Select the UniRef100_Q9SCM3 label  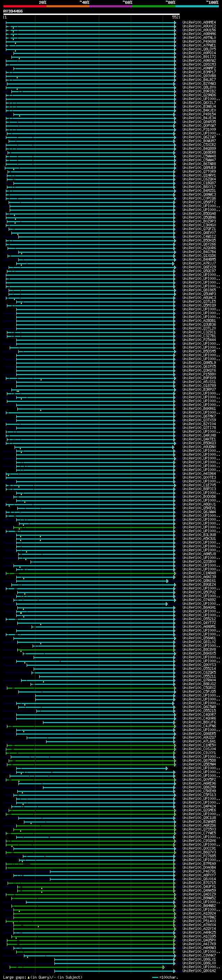[199, 64]
